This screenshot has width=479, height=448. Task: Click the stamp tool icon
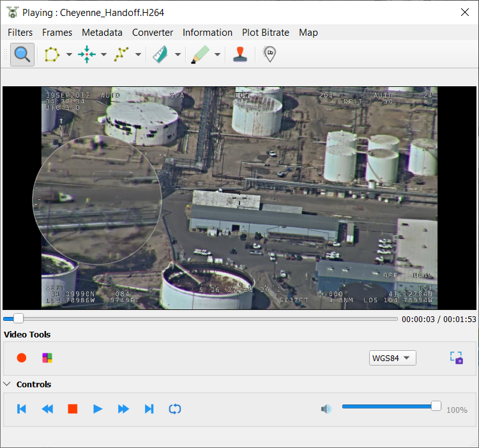(240, 55)
